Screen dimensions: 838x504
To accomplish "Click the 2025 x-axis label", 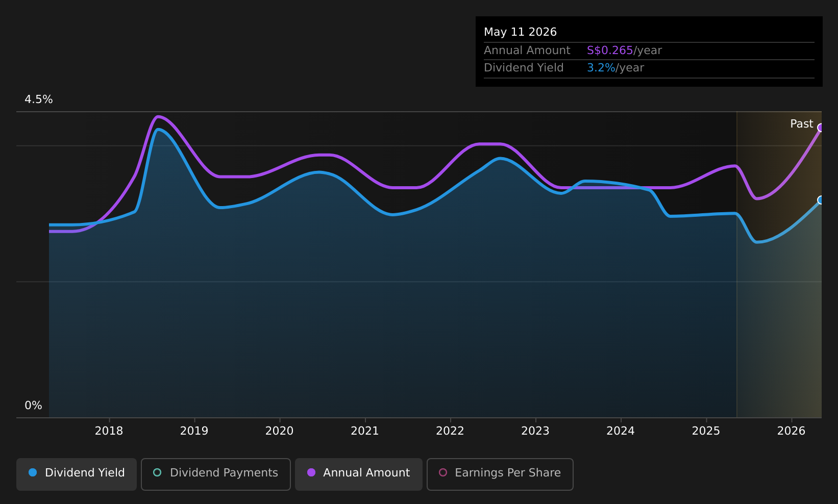I will click(706, 431).
